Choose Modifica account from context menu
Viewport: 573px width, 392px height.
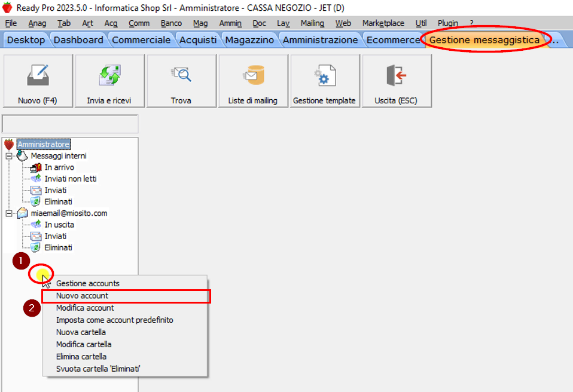click(x=126, y=308)
